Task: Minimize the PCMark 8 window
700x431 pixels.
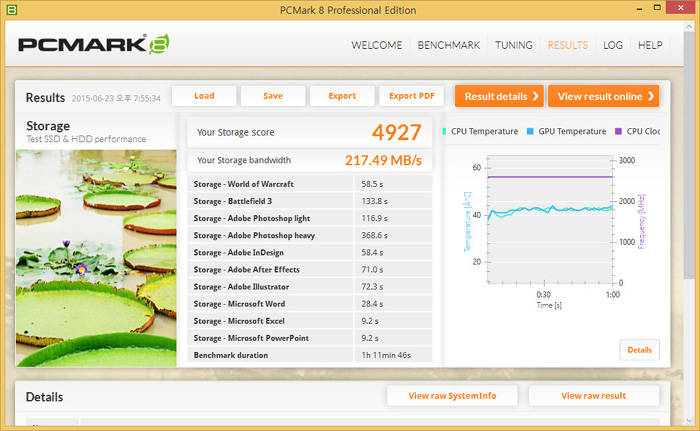Action: tap(639, 8)
